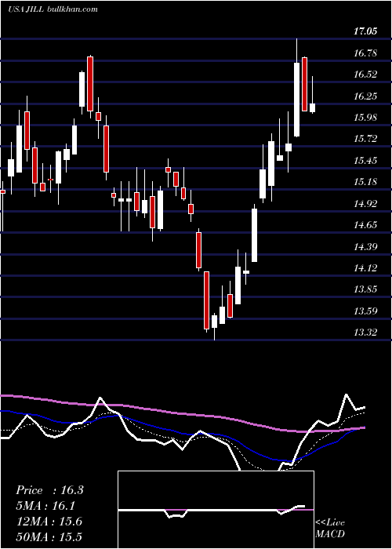Click the 13.32 price axis label
Screen dimensions: 392x549
(365, 333)
